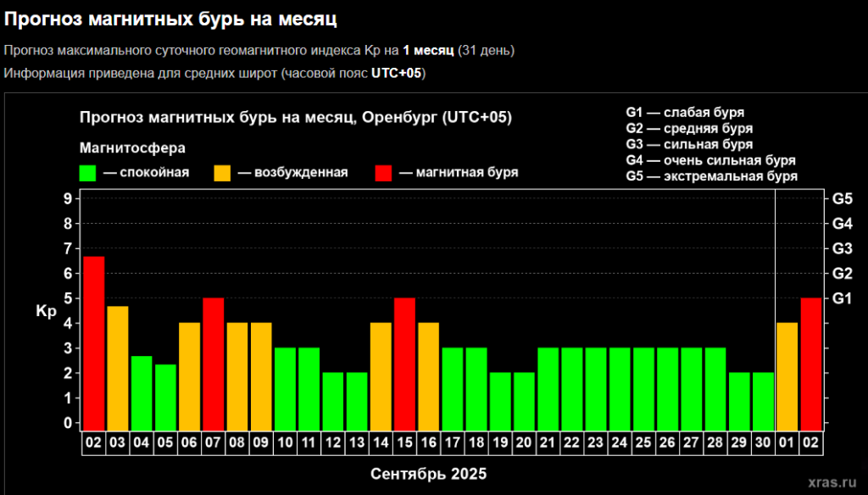Click date label "30" on the x-axis
The height and width of the screenshot is (495, 868).
[764, 442]
